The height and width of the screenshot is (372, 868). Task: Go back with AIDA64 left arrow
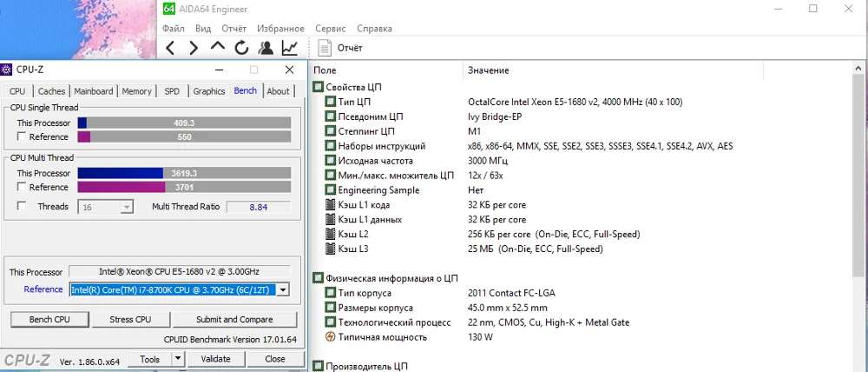(170, 48)
